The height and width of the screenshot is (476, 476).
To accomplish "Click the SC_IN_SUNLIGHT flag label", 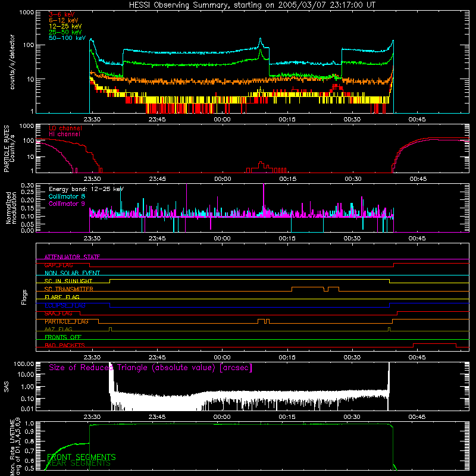I will [68, 281].
